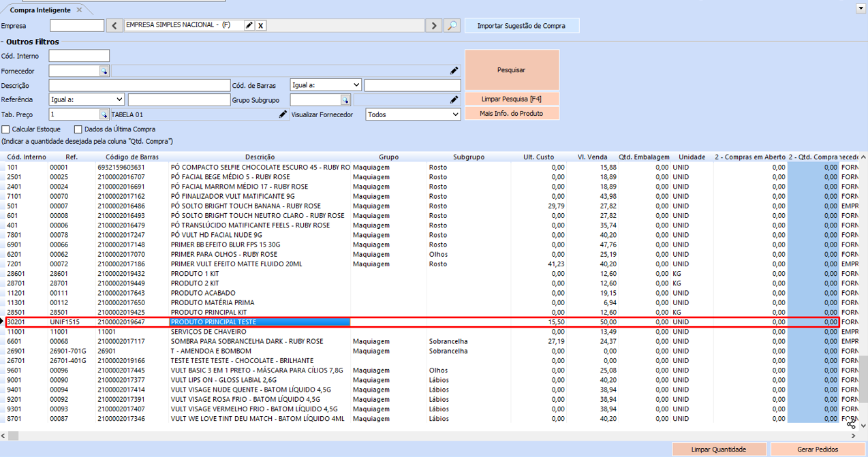Viewport: 868px width, 457px height.
Task: Check the Dados da Última Compra option
Action: [78, 129]
